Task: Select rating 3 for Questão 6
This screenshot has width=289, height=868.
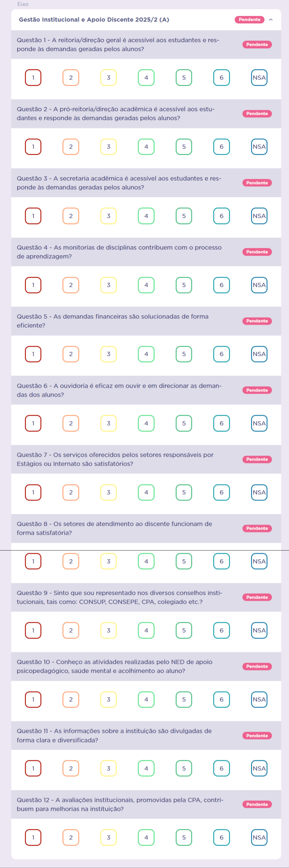Action: [x=108, y=423]
